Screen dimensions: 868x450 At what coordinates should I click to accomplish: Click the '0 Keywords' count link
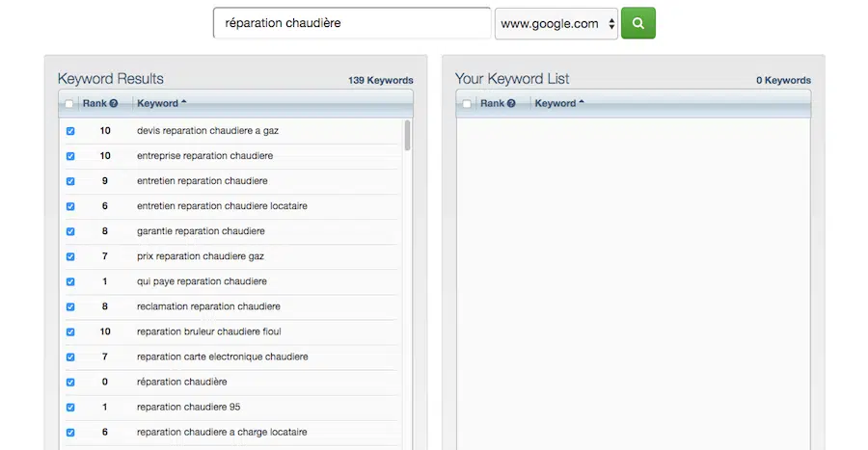point(783,81)
